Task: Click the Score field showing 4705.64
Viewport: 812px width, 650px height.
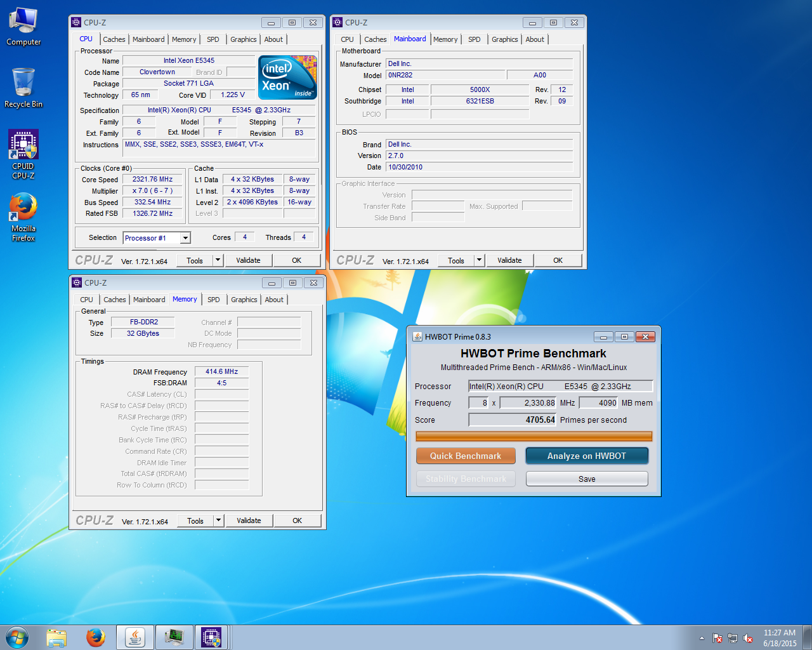Action: 512,420
